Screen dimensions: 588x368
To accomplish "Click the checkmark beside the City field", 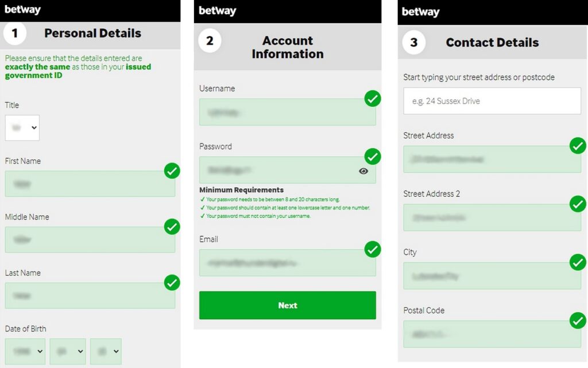I will point(578,262).
